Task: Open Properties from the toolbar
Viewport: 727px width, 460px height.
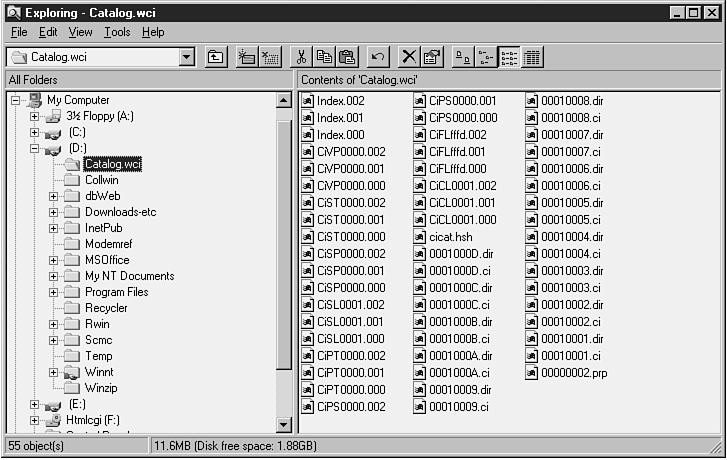Action: pos(431,57)
